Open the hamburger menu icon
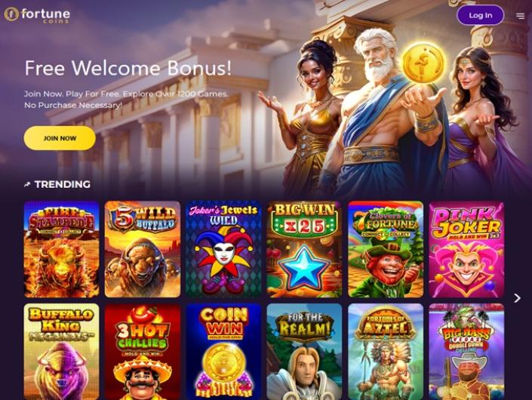532x400 pixels. pos(520,16)
